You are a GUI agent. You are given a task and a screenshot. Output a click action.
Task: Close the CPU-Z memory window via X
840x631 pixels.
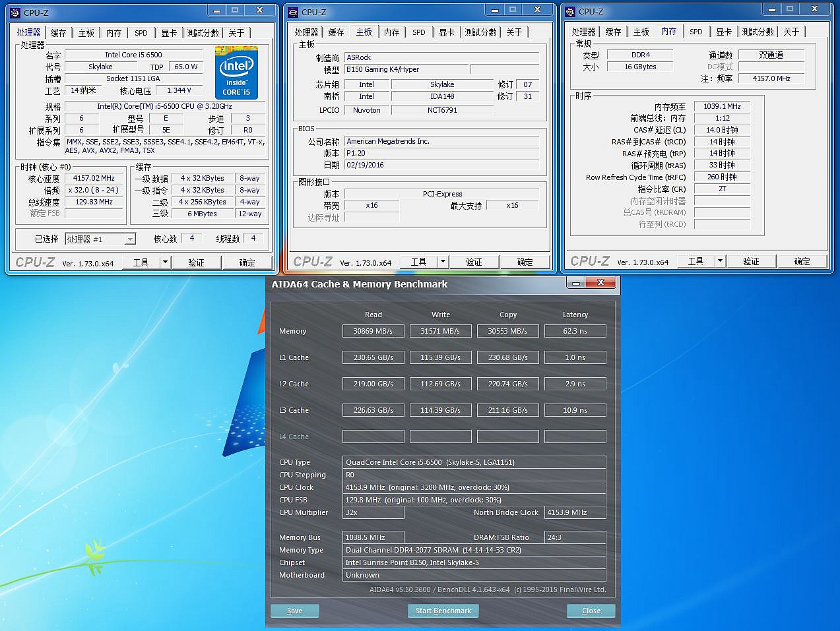[814, 9]
